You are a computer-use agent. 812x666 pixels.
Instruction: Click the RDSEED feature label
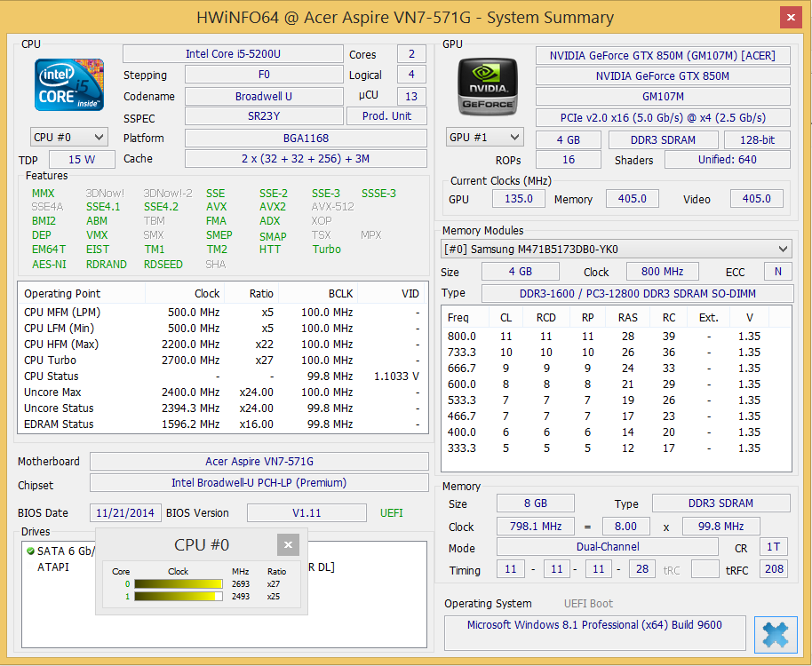click(163, 265)
